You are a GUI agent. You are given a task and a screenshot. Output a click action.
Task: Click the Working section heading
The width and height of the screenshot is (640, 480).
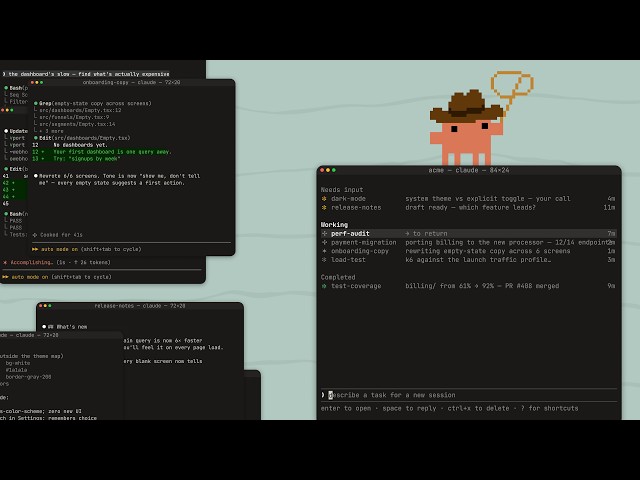(334, 225)
